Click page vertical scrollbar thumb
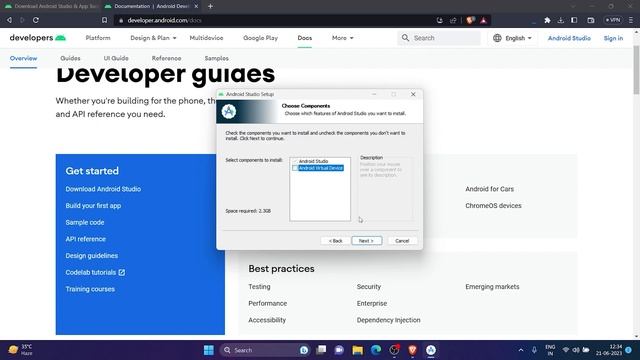 coord(636,69)
